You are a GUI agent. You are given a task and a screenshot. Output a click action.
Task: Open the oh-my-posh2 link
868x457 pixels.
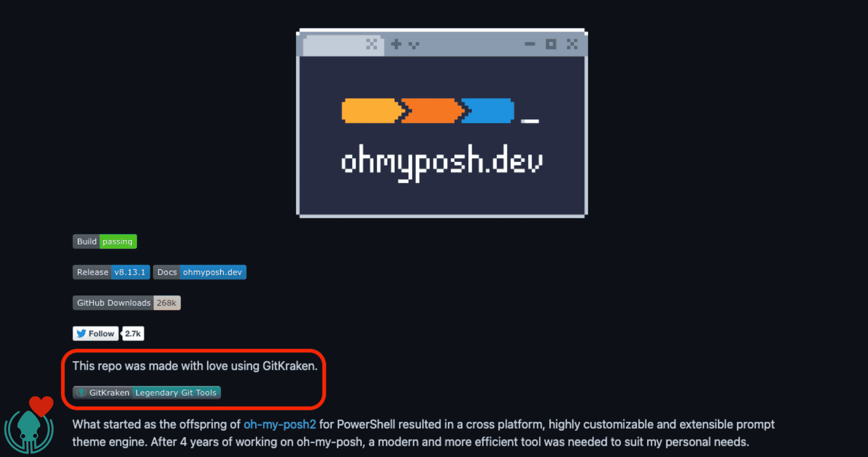(280, 424)
